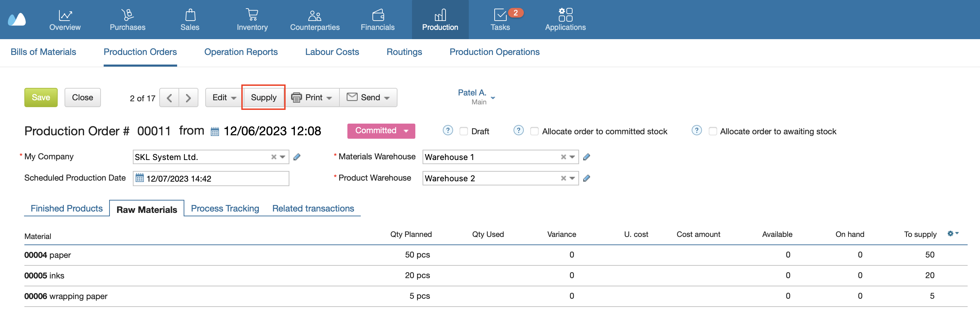The image size is (980, 320).
Task: Click Qty Planned 5 pcs wrapping paper
Action: point(419,296)
